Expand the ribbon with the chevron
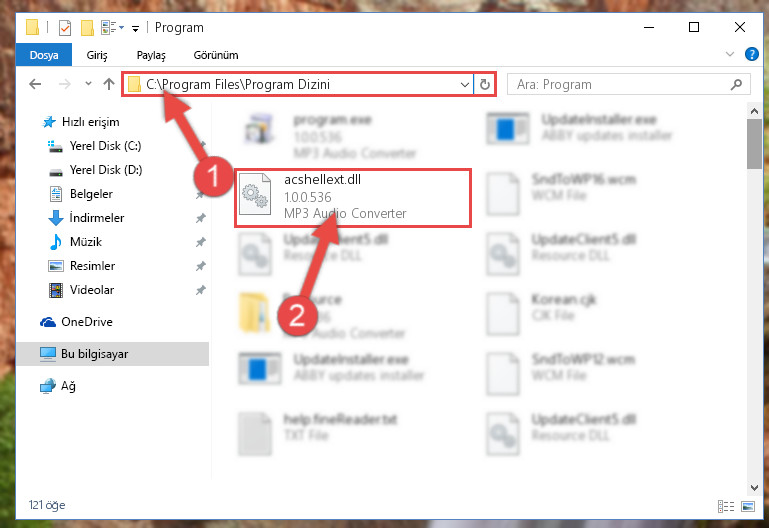Screen dimensions: 769x528 (x=730, y=54)
